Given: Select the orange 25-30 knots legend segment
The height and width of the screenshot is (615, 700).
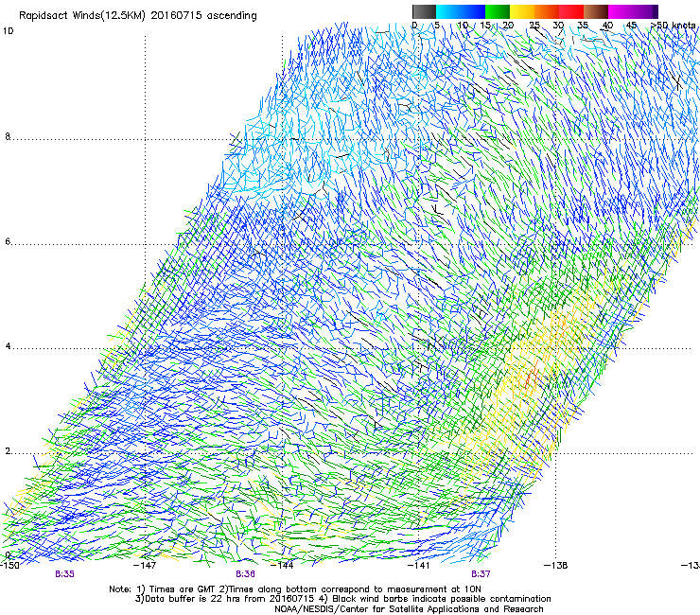Looking at the screenshot, I should pyautogui.click(x=547, y=11).
